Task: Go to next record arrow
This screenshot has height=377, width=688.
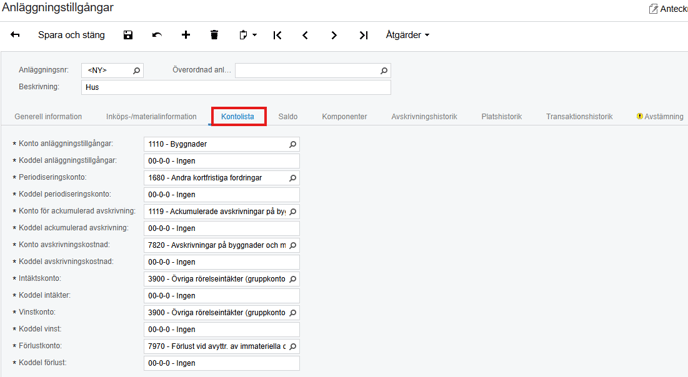Action: [x=334, y=35]
